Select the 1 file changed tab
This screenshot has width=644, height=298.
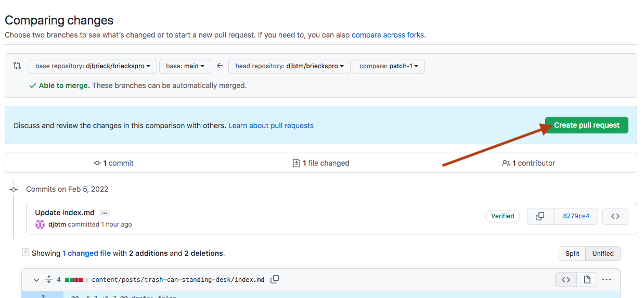tap(321, 163)
